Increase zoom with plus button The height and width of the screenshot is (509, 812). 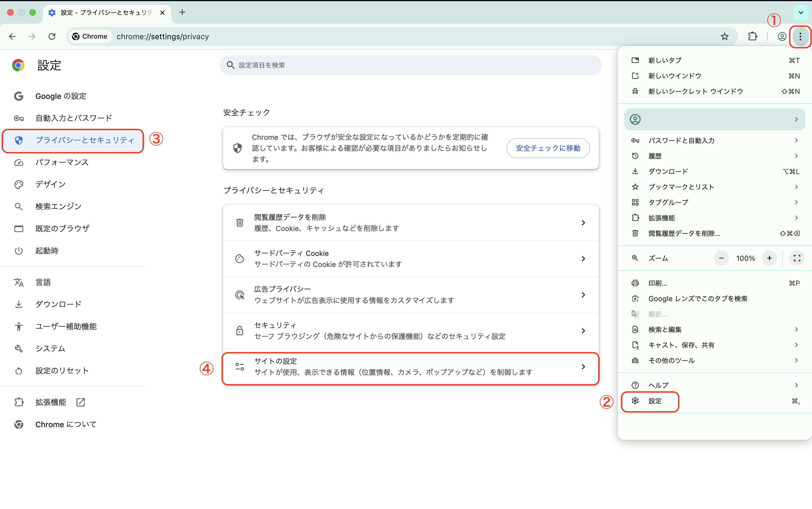(x=769, y=258)
